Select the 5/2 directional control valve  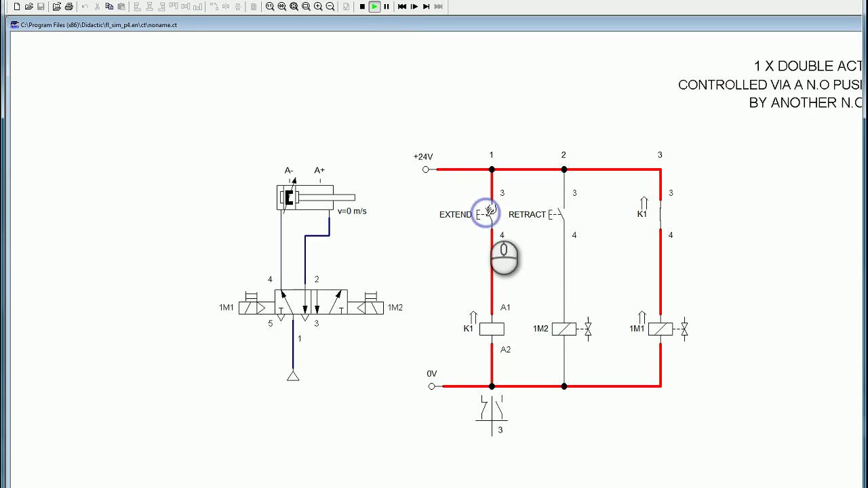point(311,302)
